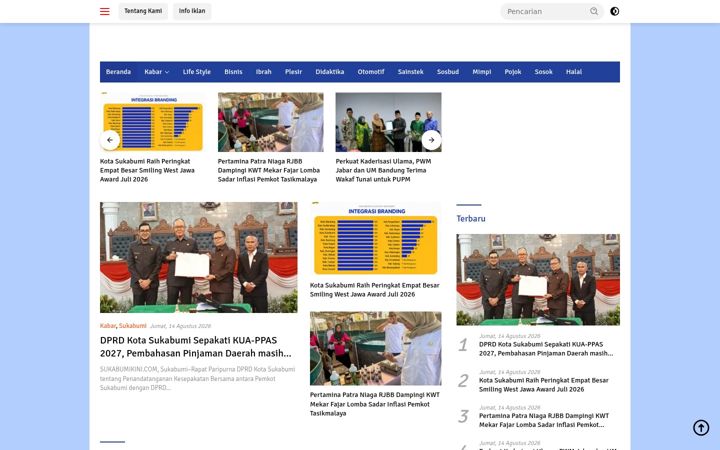
Task: Open the Otomotif section
Action: click(x=371, y=72)
